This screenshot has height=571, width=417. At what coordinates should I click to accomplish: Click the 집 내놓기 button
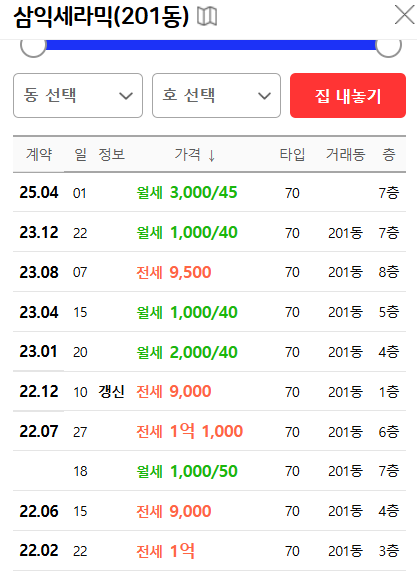pos(348,95)
